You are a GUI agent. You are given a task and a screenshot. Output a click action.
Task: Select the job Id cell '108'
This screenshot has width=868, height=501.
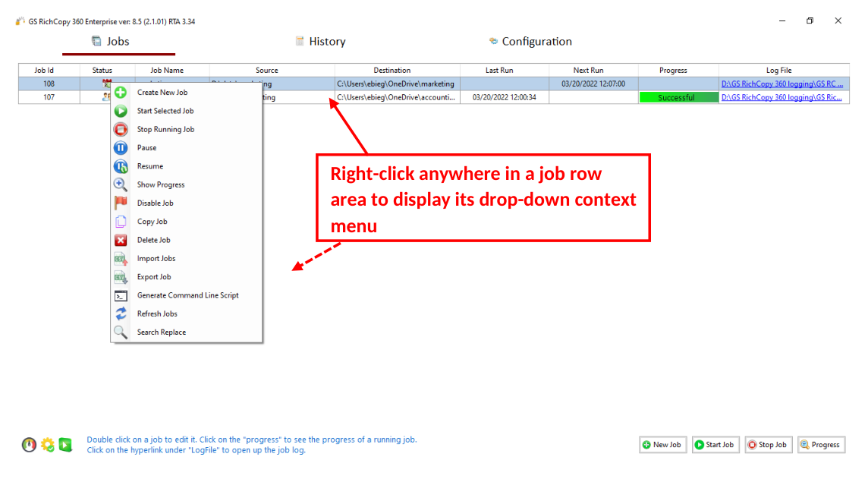point(49,84)
